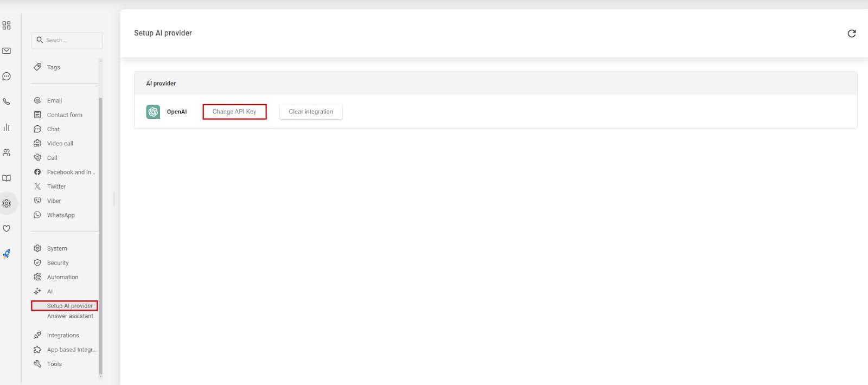Viewport: 868px width, 385px height.
Task: Open the dashboard grid icon in left rail
Action: (x=7, y=25)
